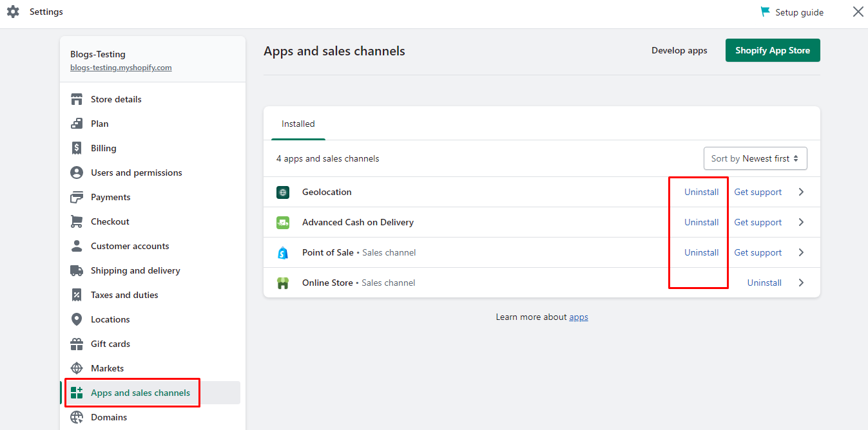Switch to the Installed tab
This screenshot has height=430, width=868.
[298, 124]
